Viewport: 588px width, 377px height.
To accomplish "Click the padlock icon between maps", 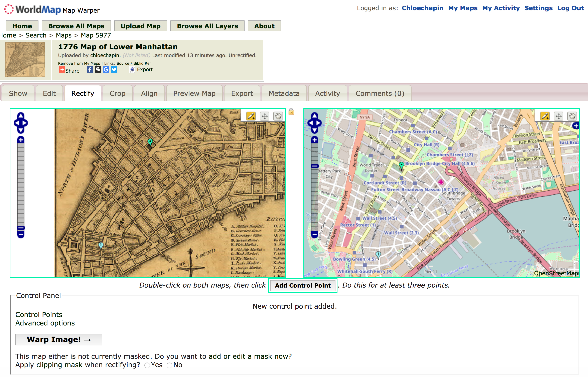I will pyautogui.click(x=291, y=112).
